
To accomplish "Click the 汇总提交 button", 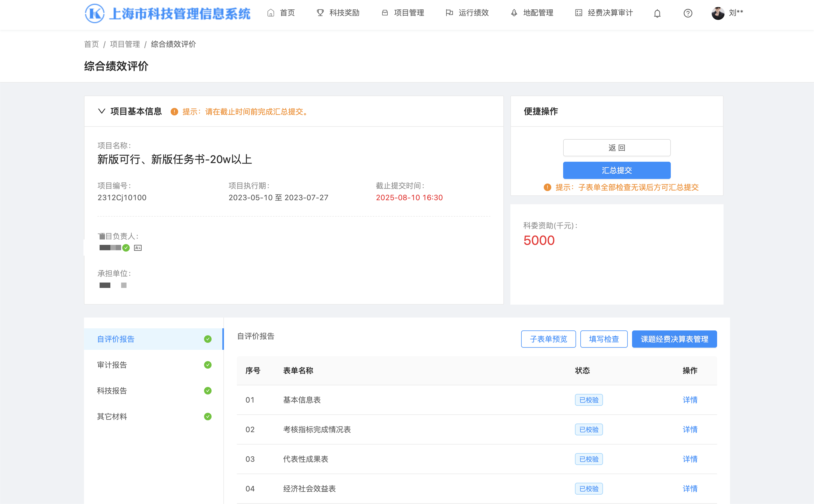I will (617, 170).
